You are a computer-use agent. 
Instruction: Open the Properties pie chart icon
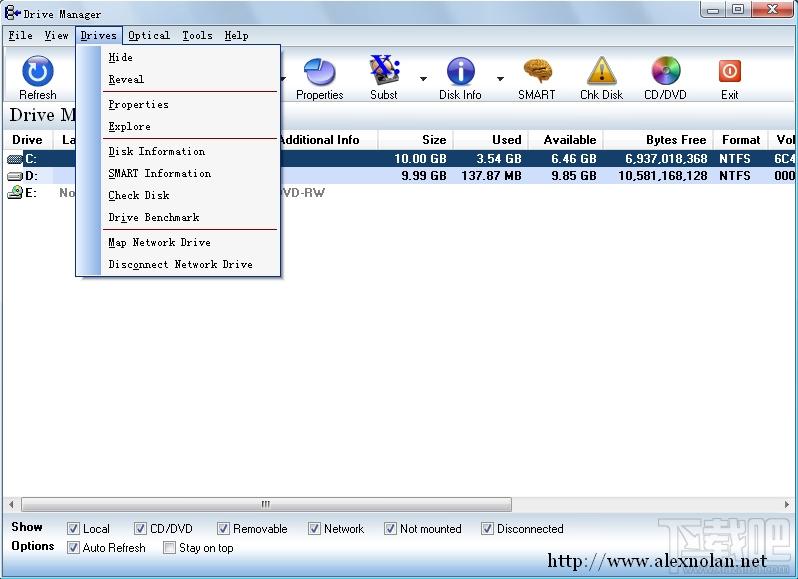pyautogui.click(x=320, y=72)
